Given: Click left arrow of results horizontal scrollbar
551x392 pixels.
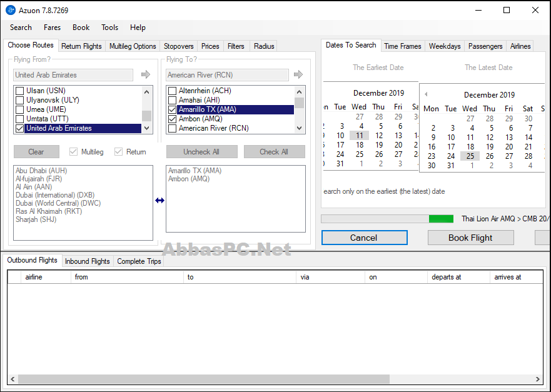Looking at the screenshot, I should tap(13, 379).
